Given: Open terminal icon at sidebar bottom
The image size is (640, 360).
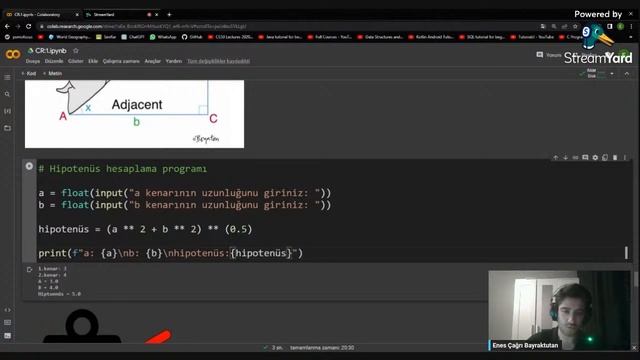Looking at the screenshot, I should click(7, 336).
